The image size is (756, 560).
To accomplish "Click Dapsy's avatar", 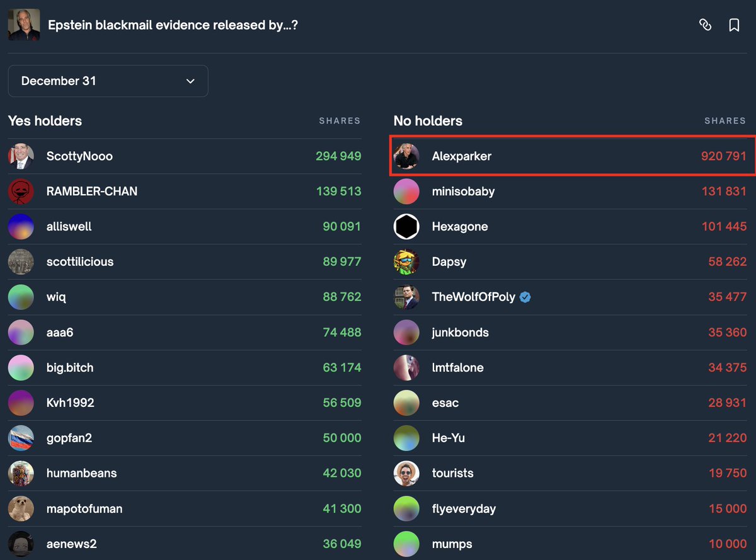I will pos(406,262).
